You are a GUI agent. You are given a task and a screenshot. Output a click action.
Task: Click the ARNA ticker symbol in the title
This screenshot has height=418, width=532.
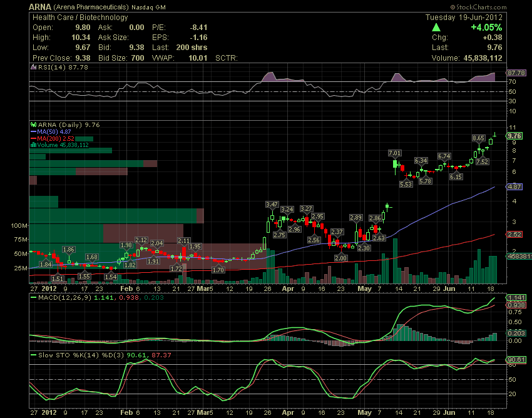(x=40, y=7)
